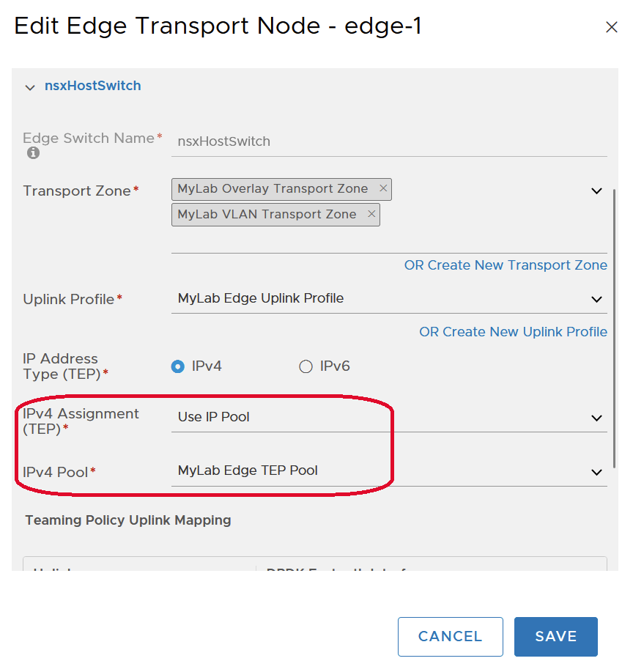Image resolution: width=633 pixels, height=672 pixels.
Task: Click the MyLab Overlay Transport Zone tag
Action: point(273,188)
